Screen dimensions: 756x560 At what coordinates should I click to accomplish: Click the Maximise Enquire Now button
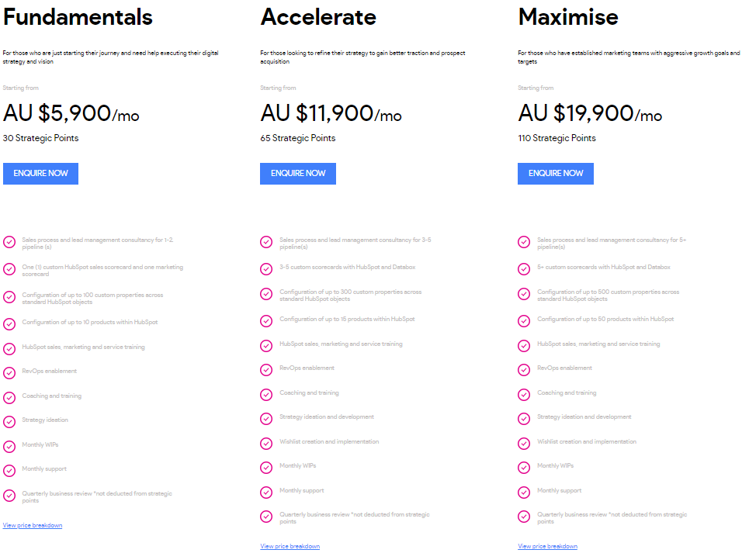click(556, 174)
